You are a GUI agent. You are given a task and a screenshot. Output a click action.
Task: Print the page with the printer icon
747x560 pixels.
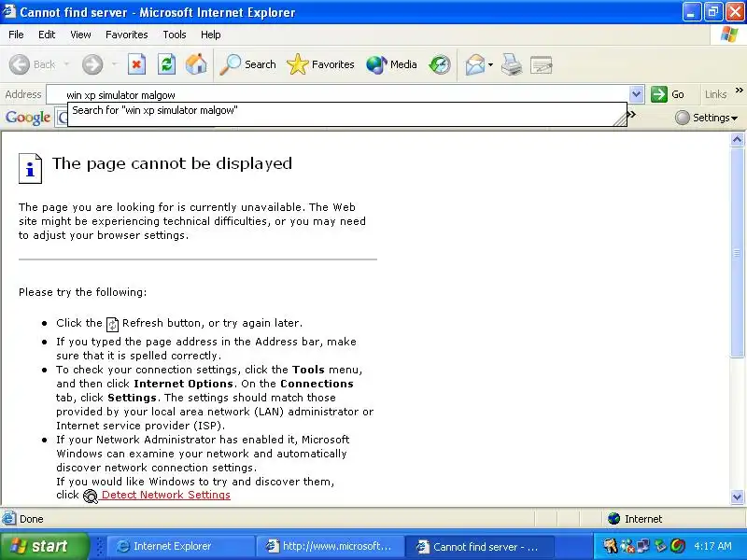tap(512, 64)
